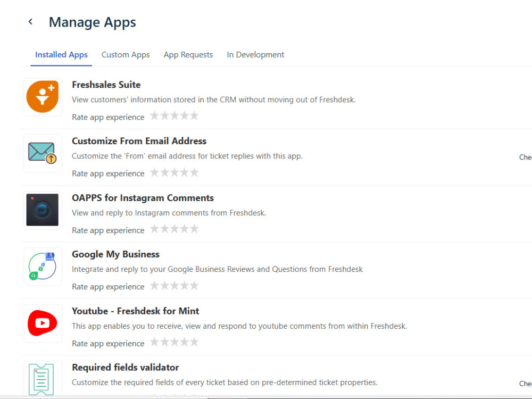Rate Freshsales Suite one star
Image resolution: width=532 pixels, height=399 pixels.
154,115
